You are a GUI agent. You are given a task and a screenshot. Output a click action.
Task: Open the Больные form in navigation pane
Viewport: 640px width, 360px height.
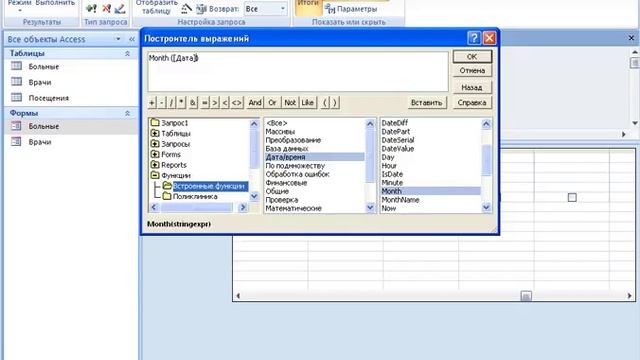44,127
